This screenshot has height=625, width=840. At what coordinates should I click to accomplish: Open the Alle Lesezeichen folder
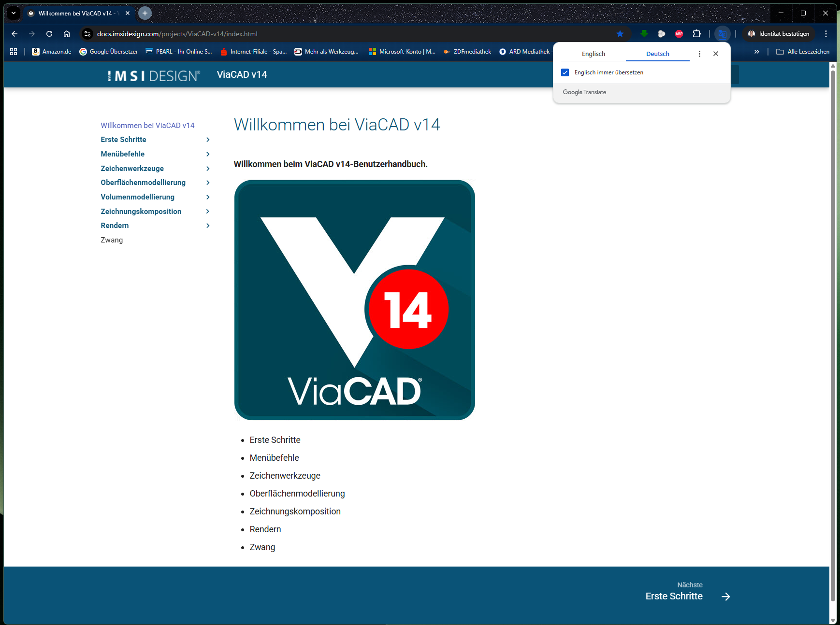pos(803,52)
